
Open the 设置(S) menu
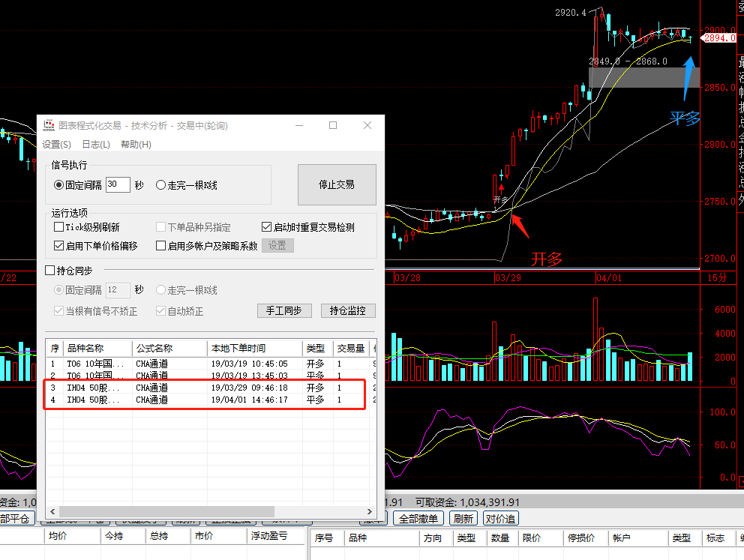coord(56,144)
